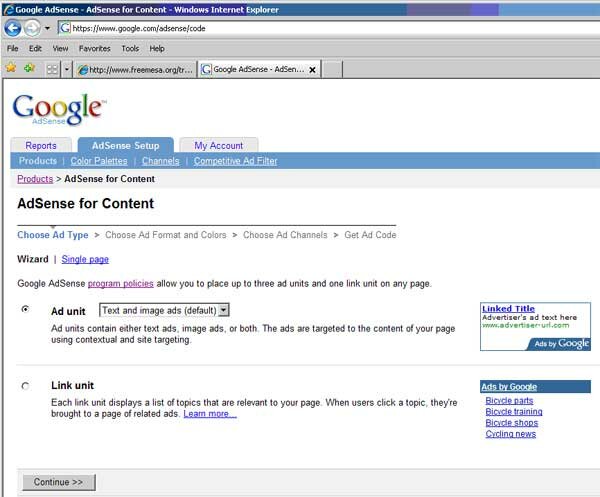Select the Link unit radio button
The height and width of the screenshot is (497, 600).
(x=25, y=386)
